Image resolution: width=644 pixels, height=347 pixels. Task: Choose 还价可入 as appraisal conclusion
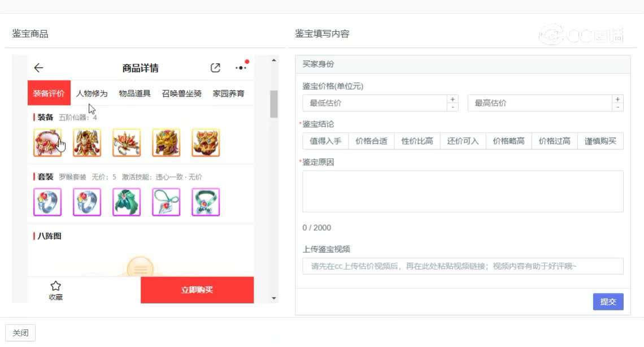click(x=463, y=141)
